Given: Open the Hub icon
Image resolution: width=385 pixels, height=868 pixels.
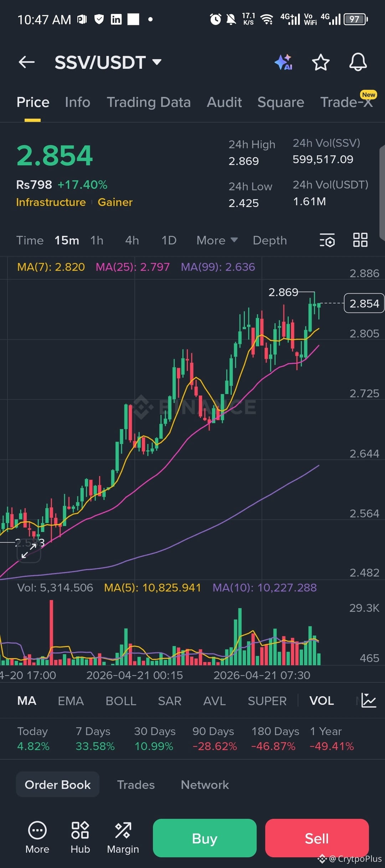Looking at the screenshot, I should [80, 830].
